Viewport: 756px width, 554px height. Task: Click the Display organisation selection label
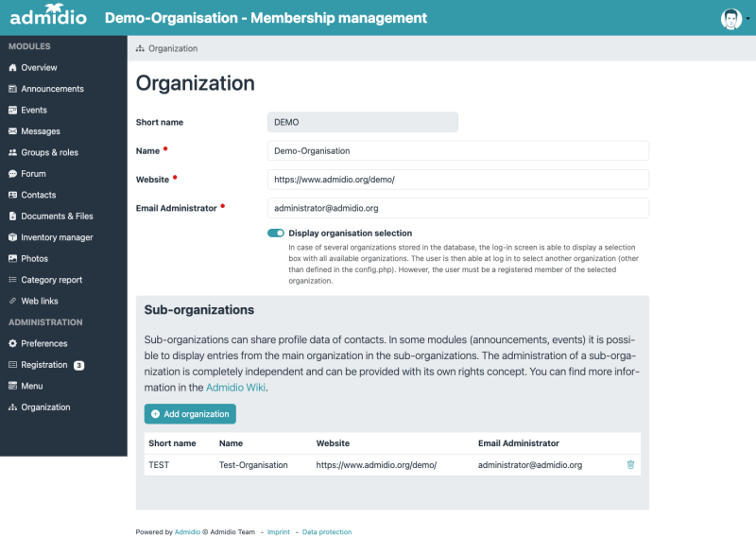click(350, 234)
